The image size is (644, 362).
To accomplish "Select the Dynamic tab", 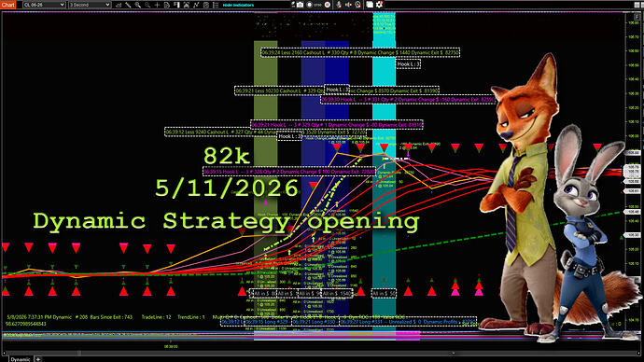I will click(21, 359).
